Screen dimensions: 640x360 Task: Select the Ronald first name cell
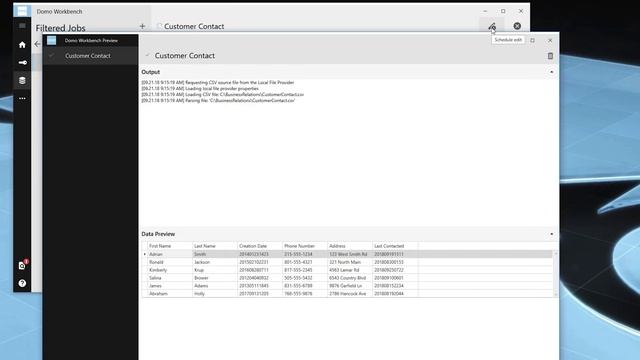[170, 262]
